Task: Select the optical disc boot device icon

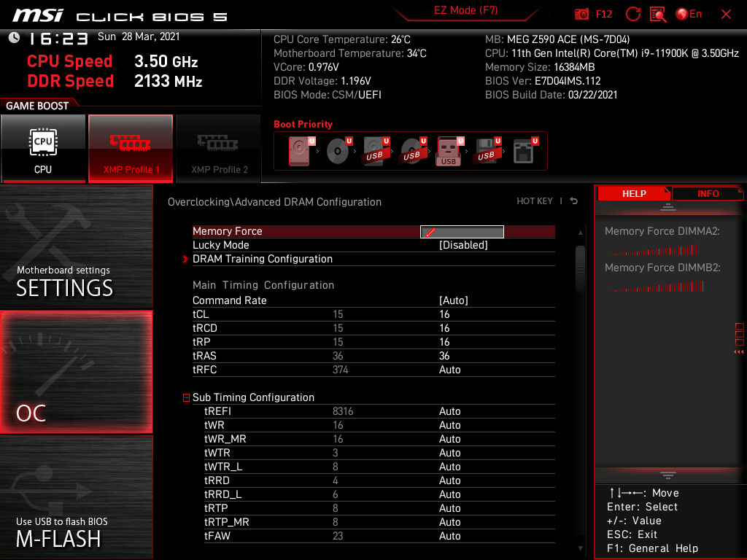Action: click(338, 151)
